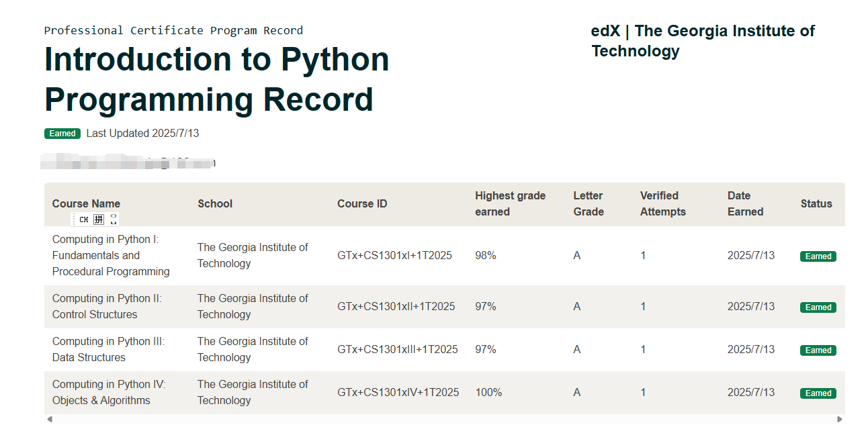Click Computing in Python III: Data Structures course name
Viewport: 868px width, 433px height.
coord(108,349)
